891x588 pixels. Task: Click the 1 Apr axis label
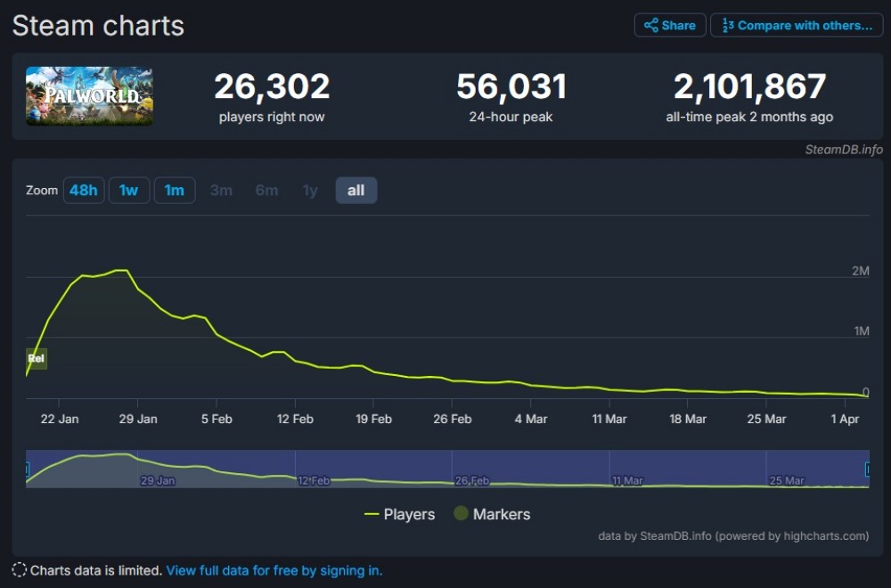point(845,420)
